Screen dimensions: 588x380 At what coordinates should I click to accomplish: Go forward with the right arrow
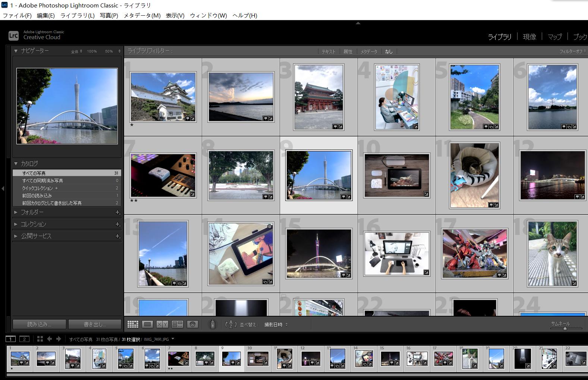click(59, 339)
